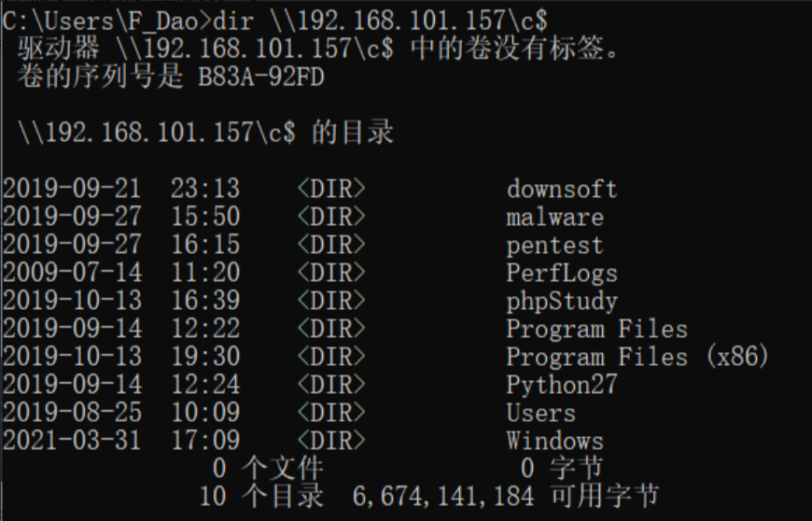
Task: Click the malware directory entry
Action: coord(554,217)
